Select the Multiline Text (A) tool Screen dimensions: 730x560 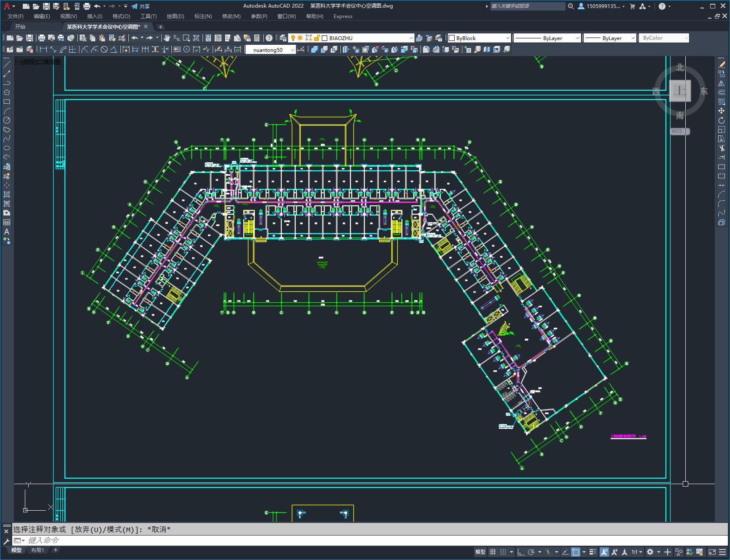click(7, 232)
